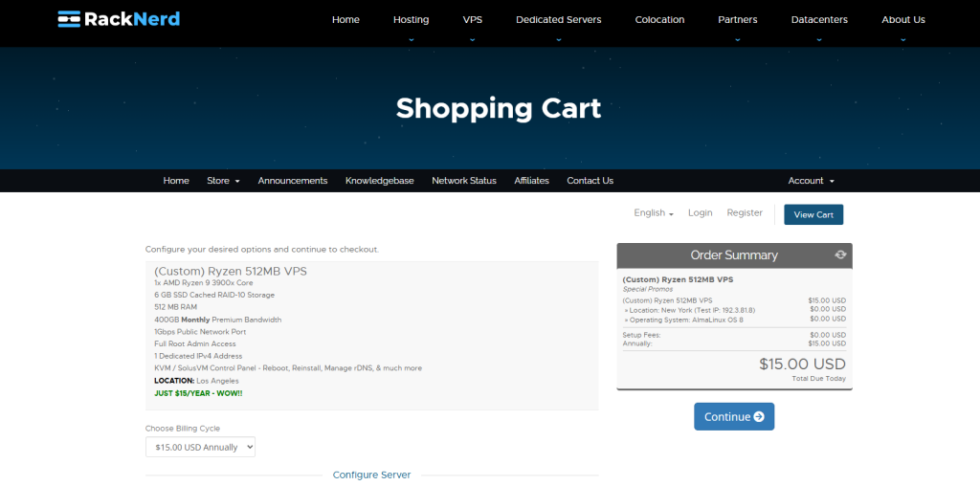Click the Order Summary header
This screenshot has height=486, width=980.
(x=734, y=255)
